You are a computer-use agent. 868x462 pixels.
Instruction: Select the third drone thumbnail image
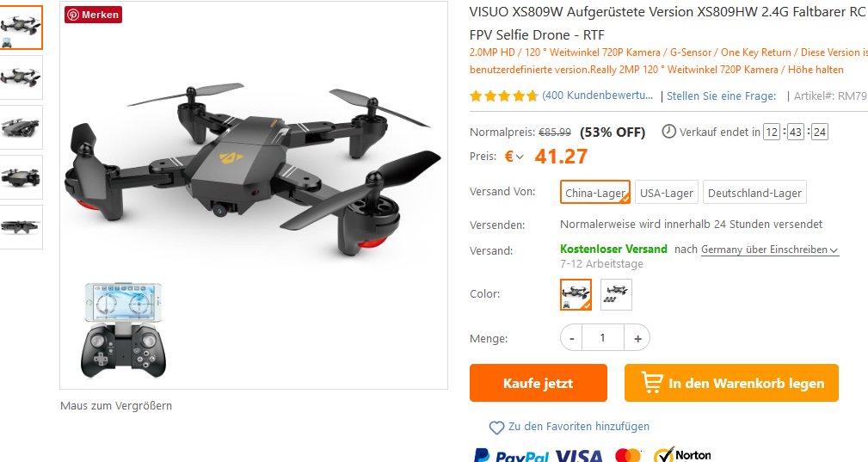point(21,127)
